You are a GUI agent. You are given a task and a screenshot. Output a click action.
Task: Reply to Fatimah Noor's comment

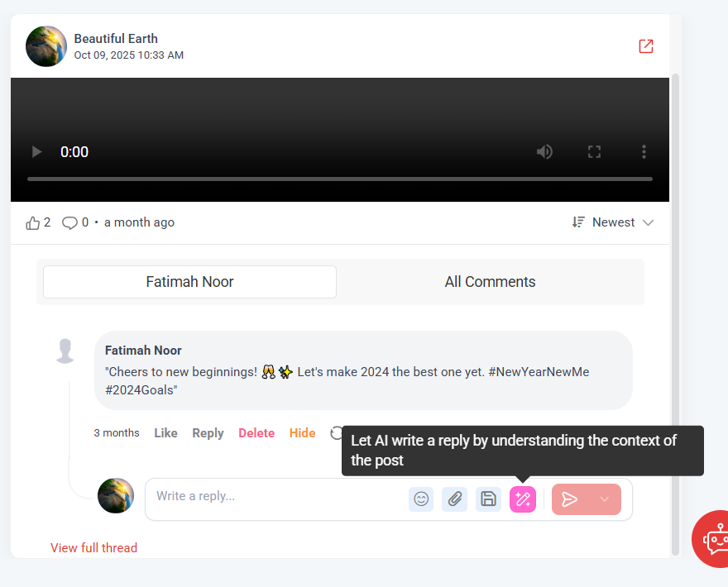click(x=208, y=432)
